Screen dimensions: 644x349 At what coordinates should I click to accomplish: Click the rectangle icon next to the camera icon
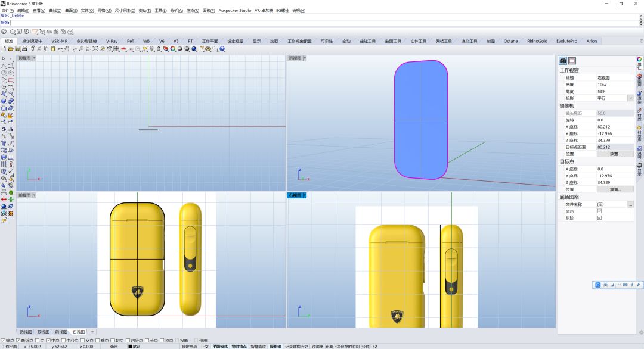[x=572, y=61]
